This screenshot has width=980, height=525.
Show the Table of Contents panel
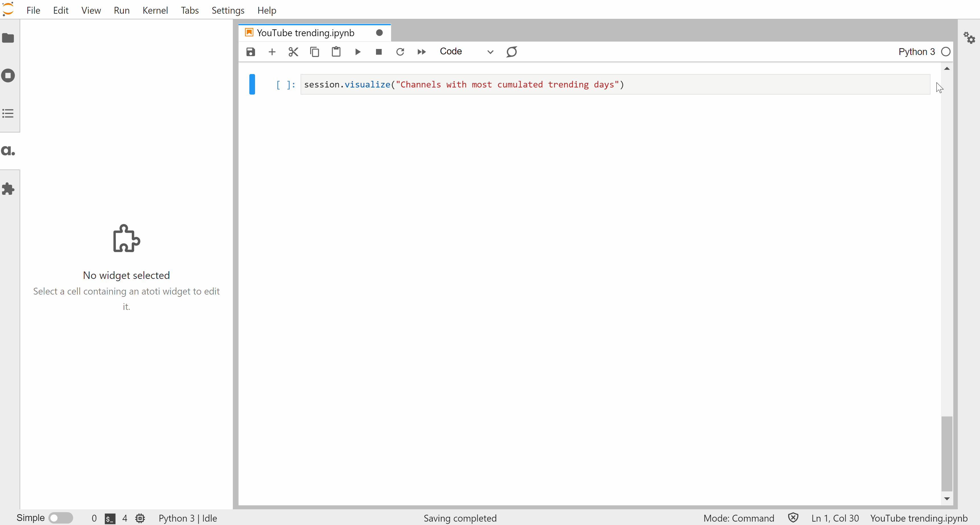[8, 113]
